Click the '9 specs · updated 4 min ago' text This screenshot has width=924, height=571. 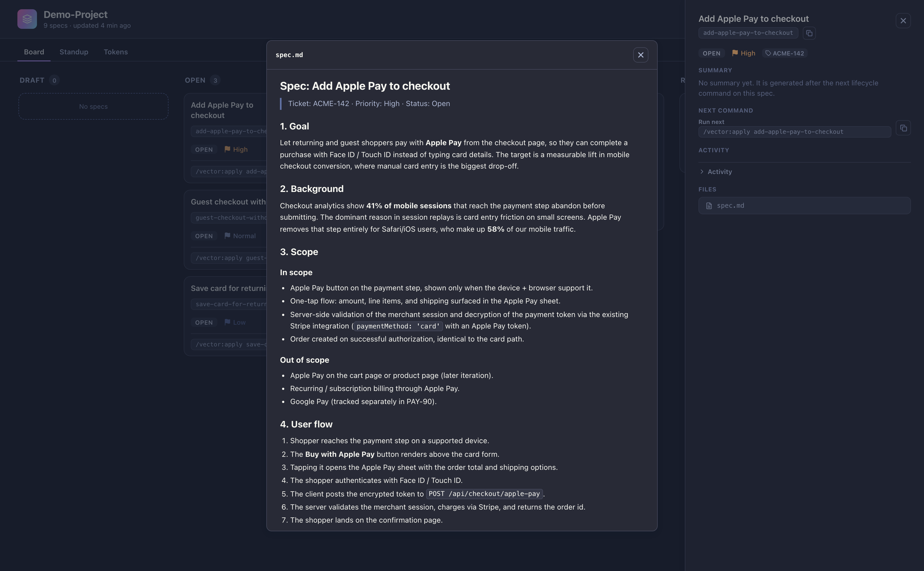pos(87,26)
